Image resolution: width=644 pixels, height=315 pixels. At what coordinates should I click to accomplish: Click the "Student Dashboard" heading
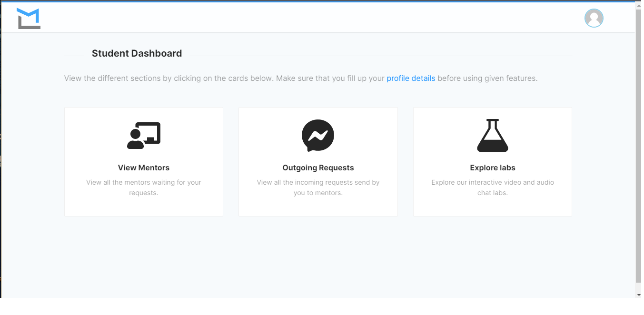(x=137, y=54)
